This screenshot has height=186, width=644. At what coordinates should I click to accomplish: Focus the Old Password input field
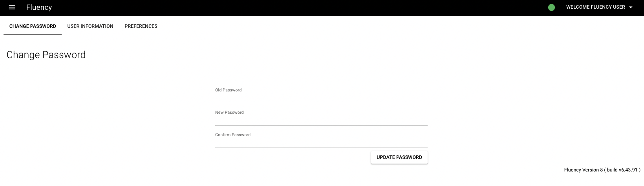pyautogui.click(x=321, y=98)
